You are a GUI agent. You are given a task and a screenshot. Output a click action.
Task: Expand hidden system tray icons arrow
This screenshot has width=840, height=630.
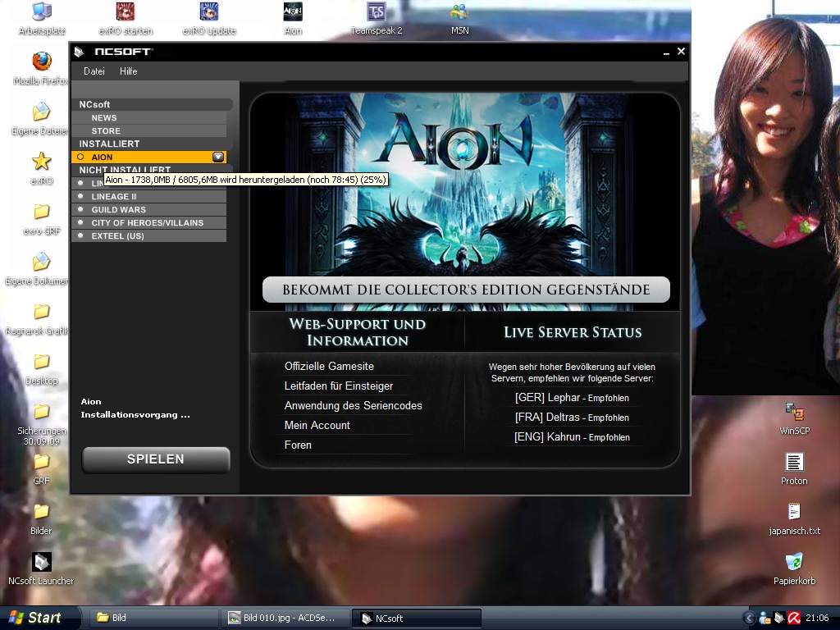point(750,619)
